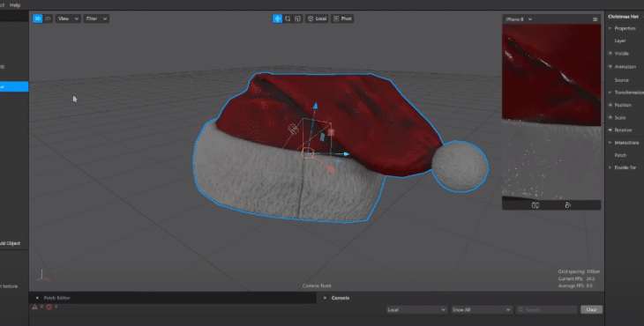
Task: Select the Move manipulator tool
Action: (277, 19)
